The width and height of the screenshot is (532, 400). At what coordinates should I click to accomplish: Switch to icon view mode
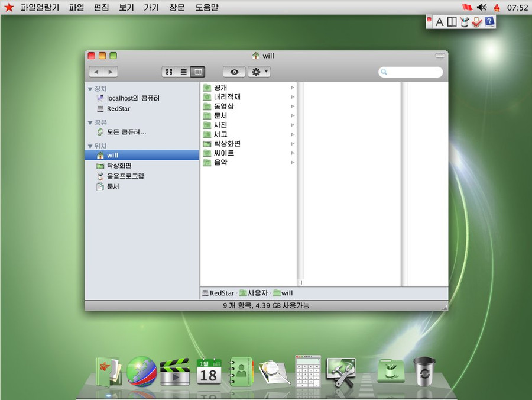[169, 72]
